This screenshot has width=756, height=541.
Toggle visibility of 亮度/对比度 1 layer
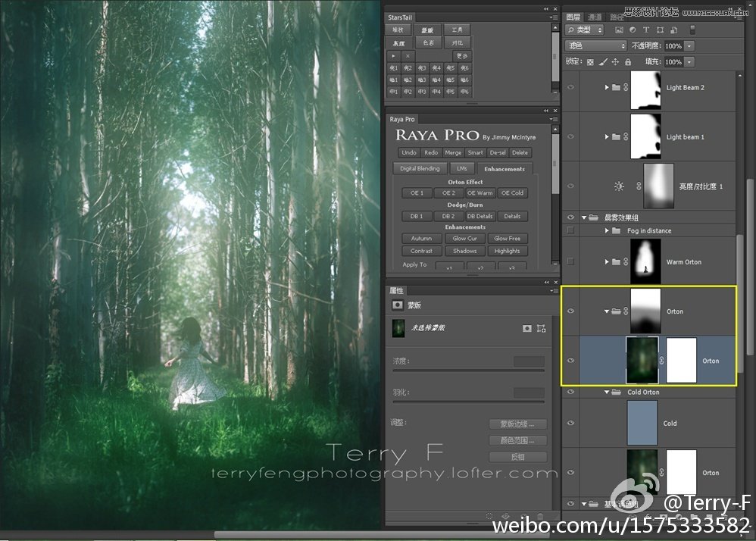pos(571,186)
